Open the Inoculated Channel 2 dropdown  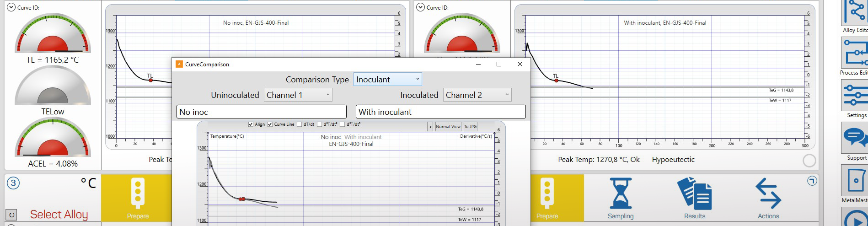point(477,95)
